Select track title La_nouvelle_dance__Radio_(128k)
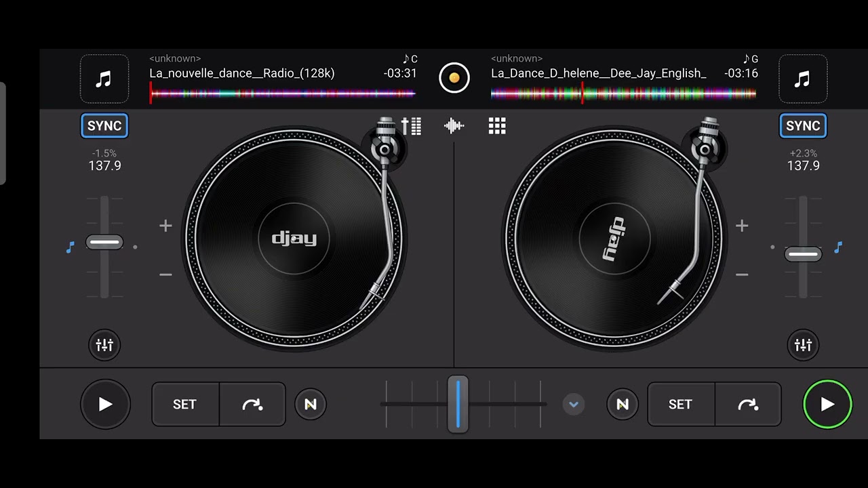This screenshot has height=488, width=868. [242, 73]
